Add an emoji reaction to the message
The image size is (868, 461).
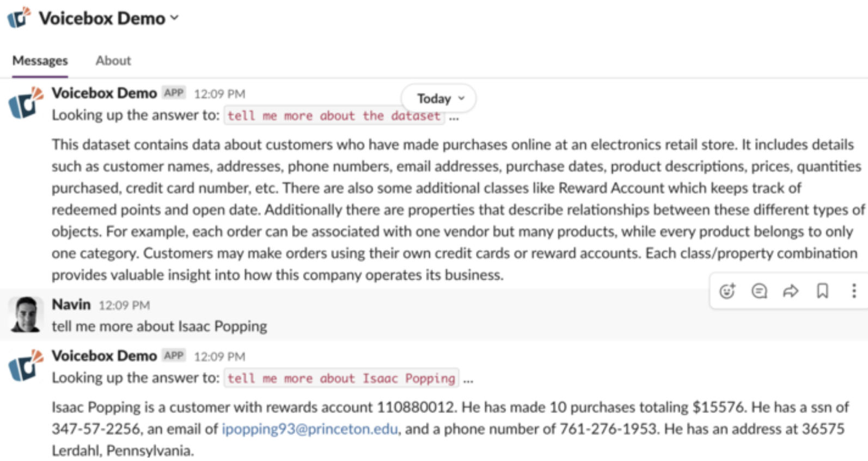click(727, 291)
